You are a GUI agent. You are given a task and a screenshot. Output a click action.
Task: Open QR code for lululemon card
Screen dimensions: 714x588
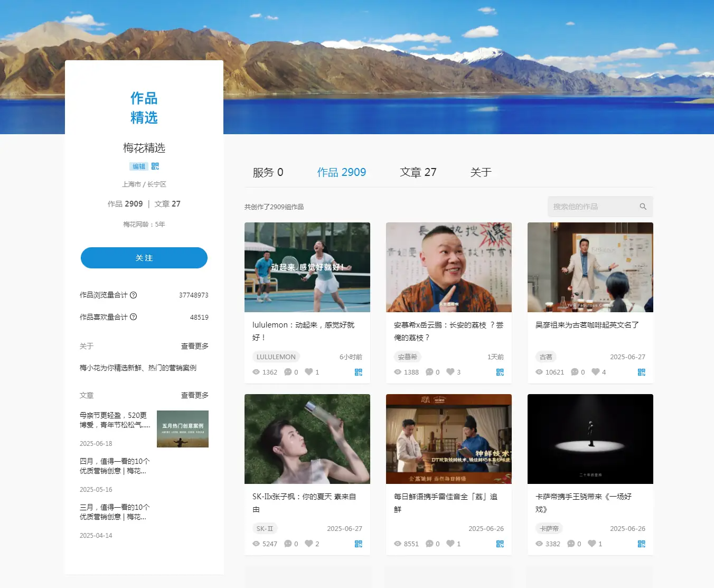(359, 372)
